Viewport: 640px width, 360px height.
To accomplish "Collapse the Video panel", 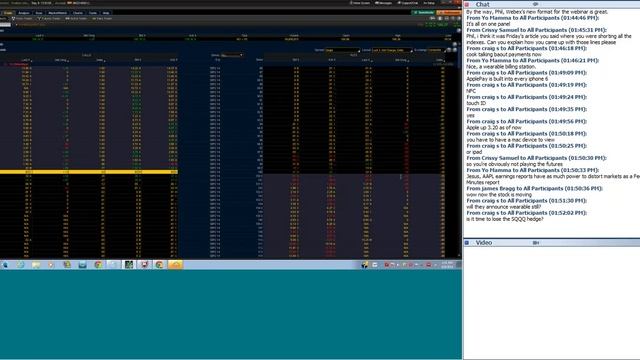I will (467, 243).
